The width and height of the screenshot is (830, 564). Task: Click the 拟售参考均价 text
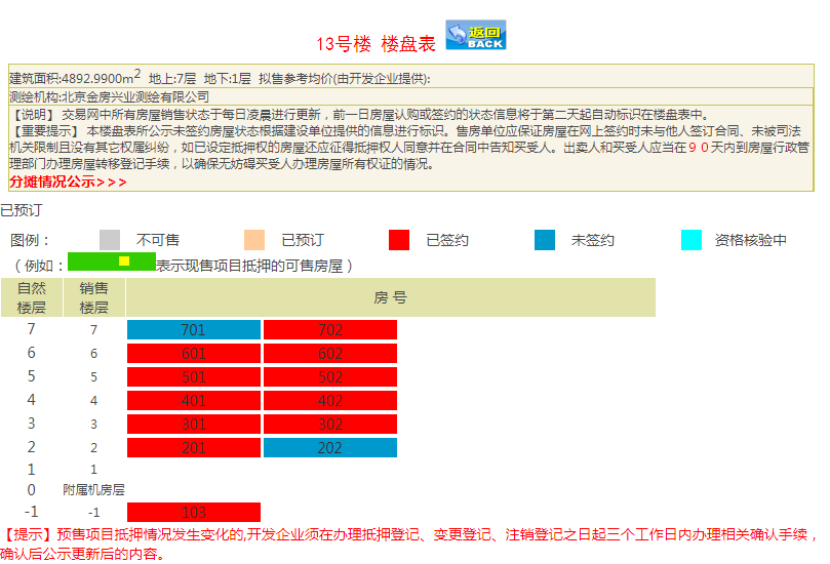tap(344, 79)
